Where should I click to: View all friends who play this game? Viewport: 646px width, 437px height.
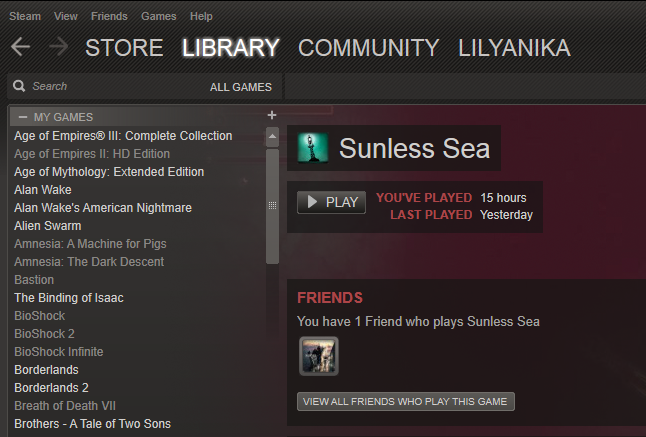(406, 402)
